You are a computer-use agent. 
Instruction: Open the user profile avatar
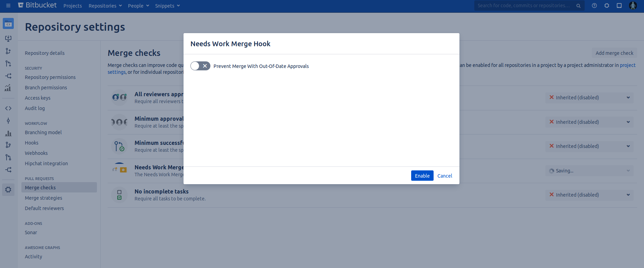tap(633, 6)
